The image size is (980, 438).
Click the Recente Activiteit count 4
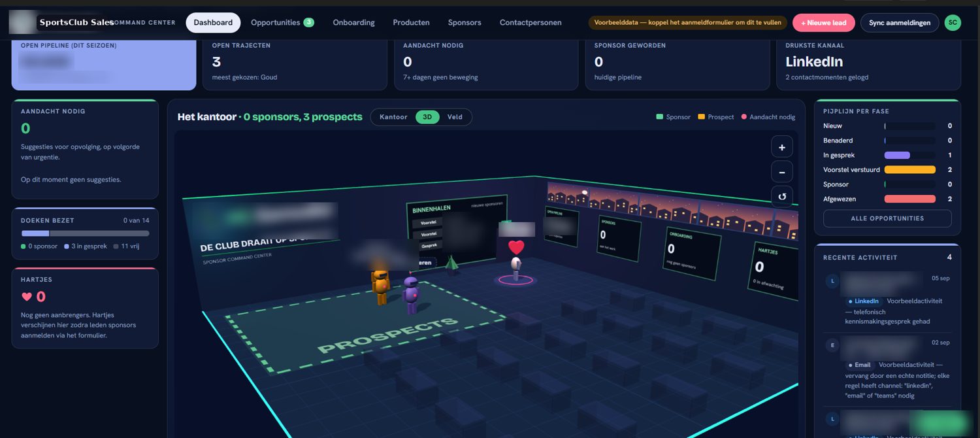(x=949, y=258)
